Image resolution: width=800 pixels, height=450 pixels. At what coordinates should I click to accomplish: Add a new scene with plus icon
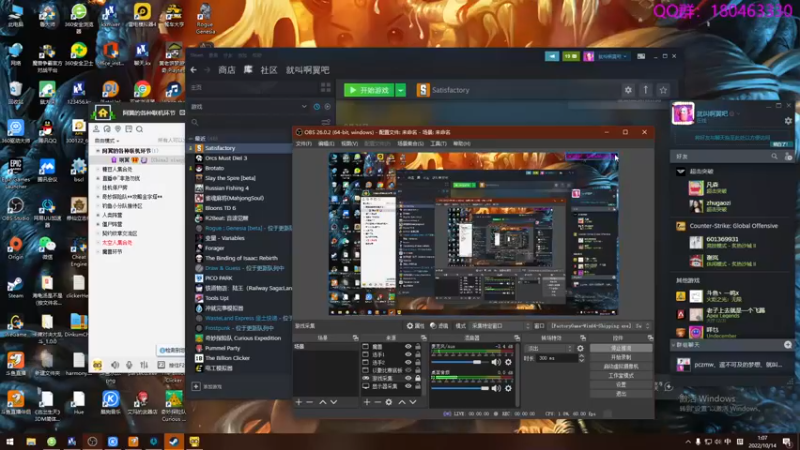pyautogui.click(x=298, y=402)
